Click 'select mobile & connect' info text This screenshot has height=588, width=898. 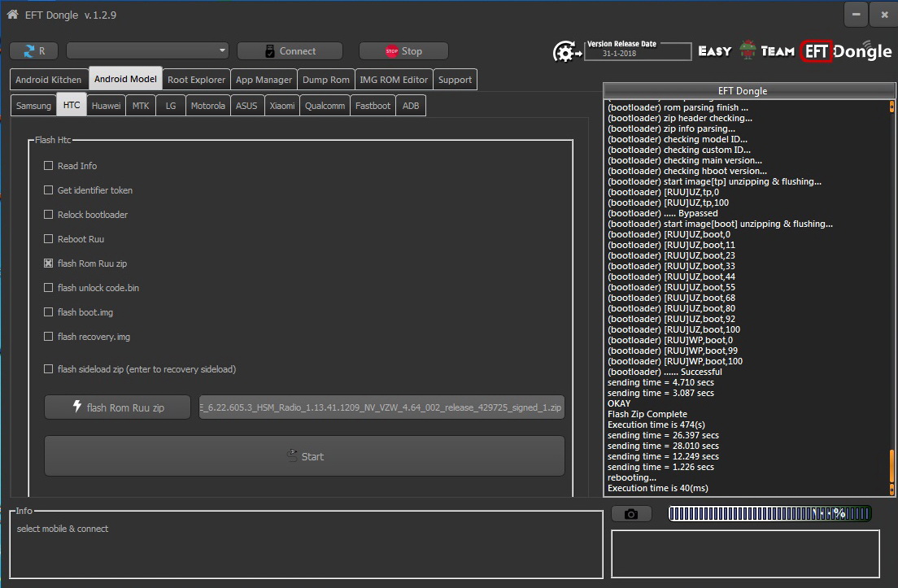pos(63,529)
